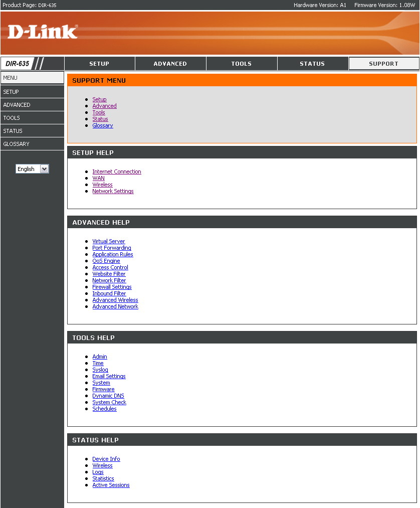Open the Access Control help link
This screenshot has height=508, width=420.
(110, 267)
